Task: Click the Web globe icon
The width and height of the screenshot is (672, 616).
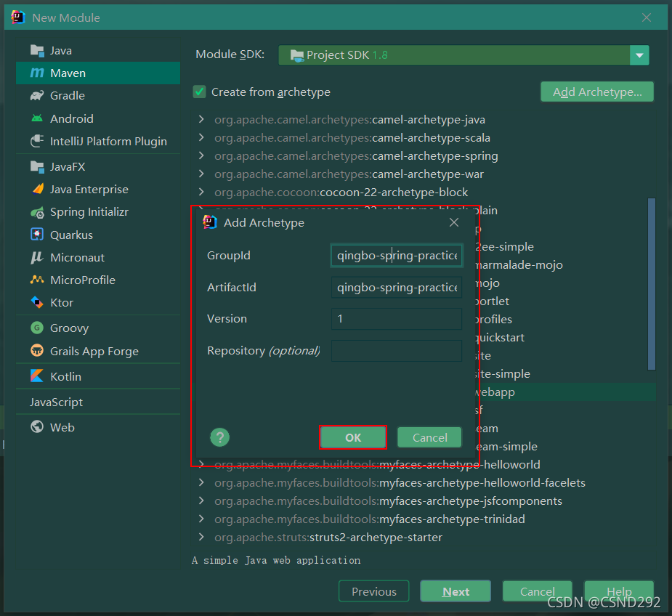Action: pyautogui.click(x=37, y=427)
